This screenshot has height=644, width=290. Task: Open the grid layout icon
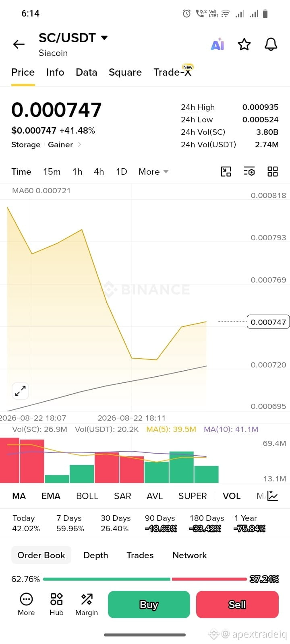coord(273,172)
